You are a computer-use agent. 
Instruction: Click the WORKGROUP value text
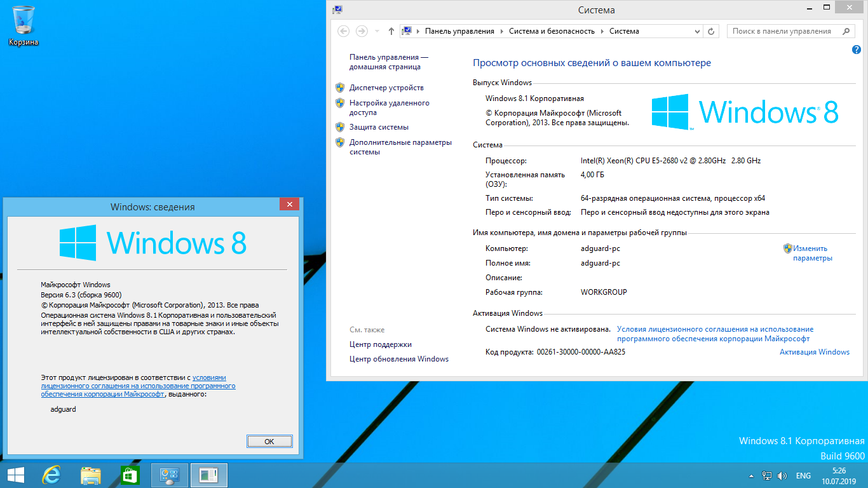pos(604,292)
